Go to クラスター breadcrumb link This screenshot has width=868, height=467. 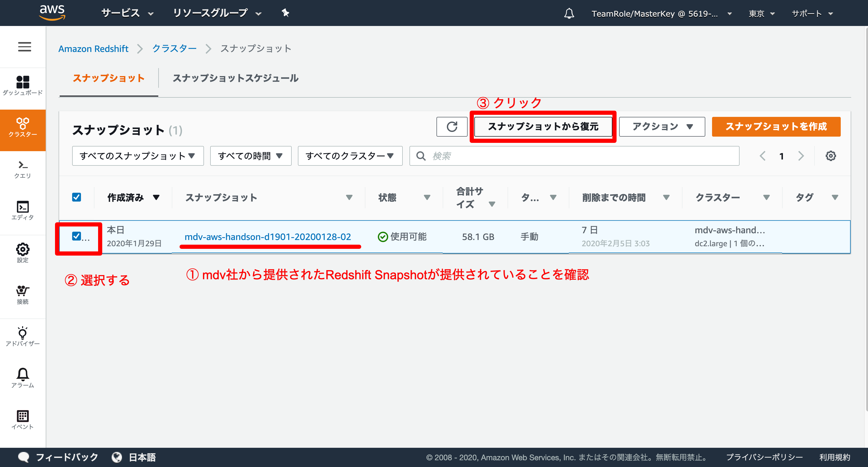click(x=174, y=49)
